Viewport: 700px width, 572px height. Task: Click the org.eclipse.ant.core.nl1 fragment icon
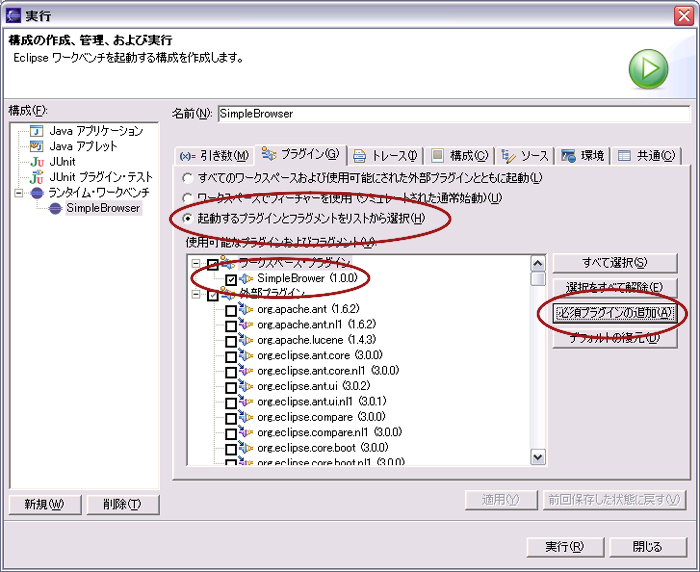pyautogui.click(x=246, y=371)
